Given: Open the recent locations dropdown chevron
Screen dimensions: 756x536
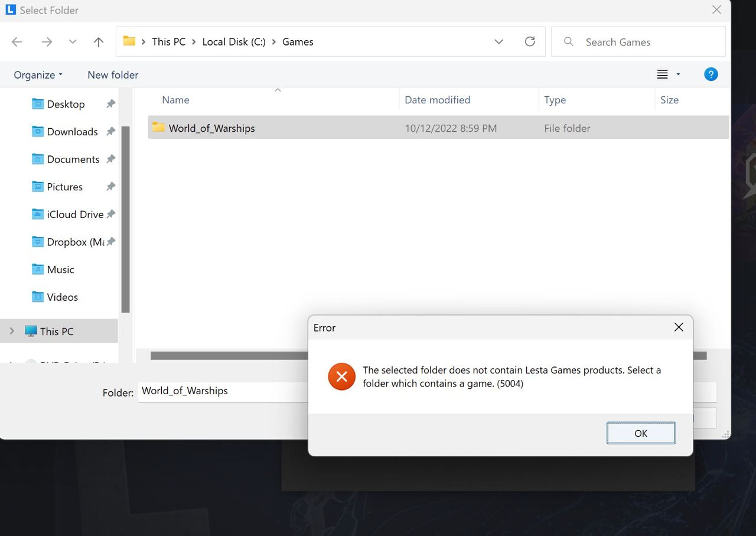Looking at the screenshot, I should [x=73, y=42].
